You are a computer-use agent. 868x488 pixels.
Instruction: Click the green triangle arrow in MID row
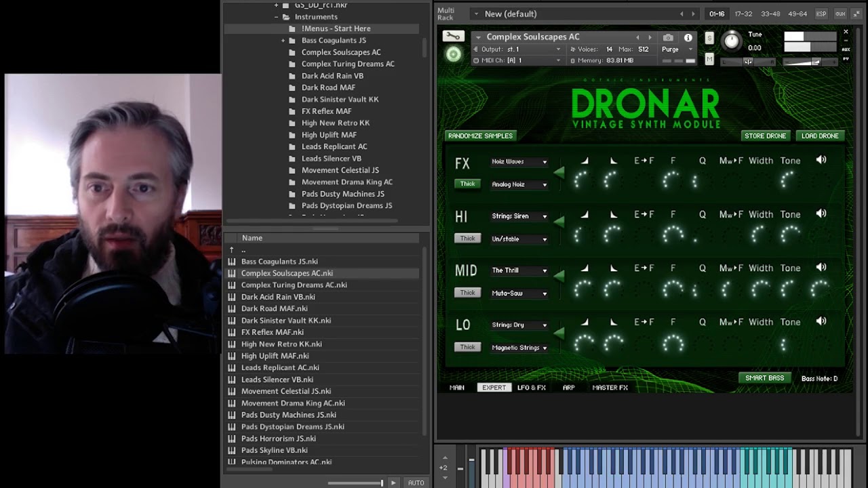[x=559, y=276]
